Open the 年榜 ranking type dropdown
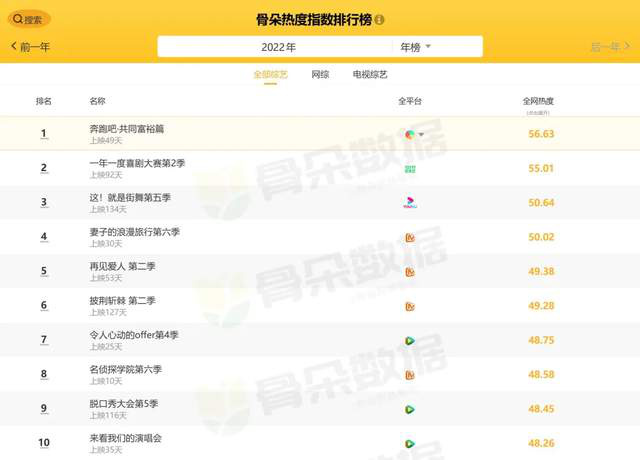This screenshot has width=640, height=460. point(416,47)
